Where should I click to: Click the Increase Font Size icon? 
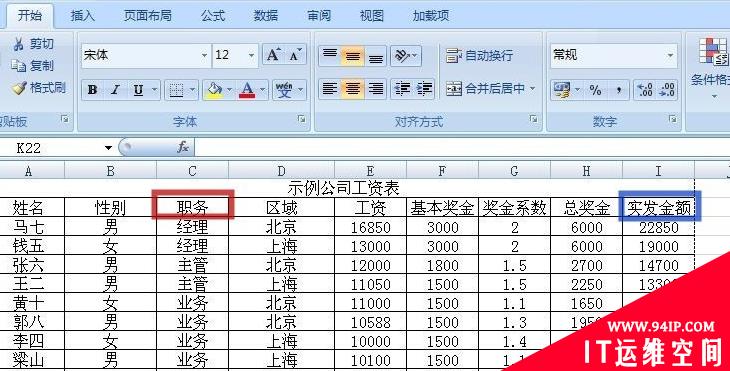pyautogui.click(x=273, y=55)
